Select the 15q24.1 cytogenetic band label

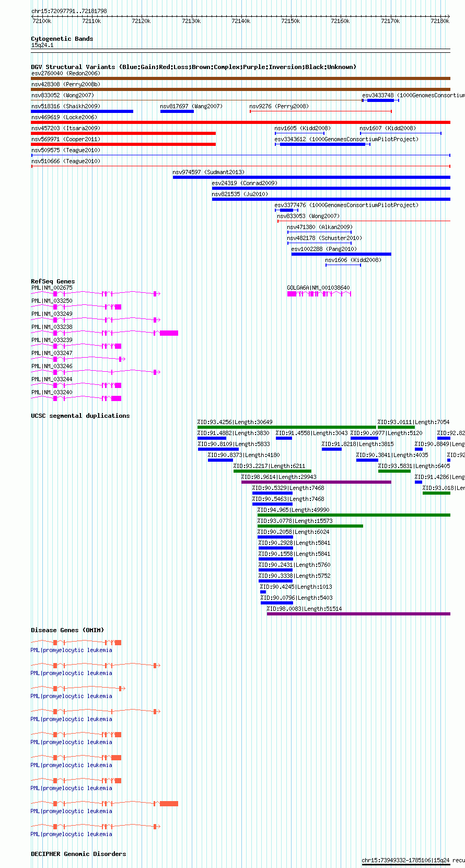pos(42,45)
